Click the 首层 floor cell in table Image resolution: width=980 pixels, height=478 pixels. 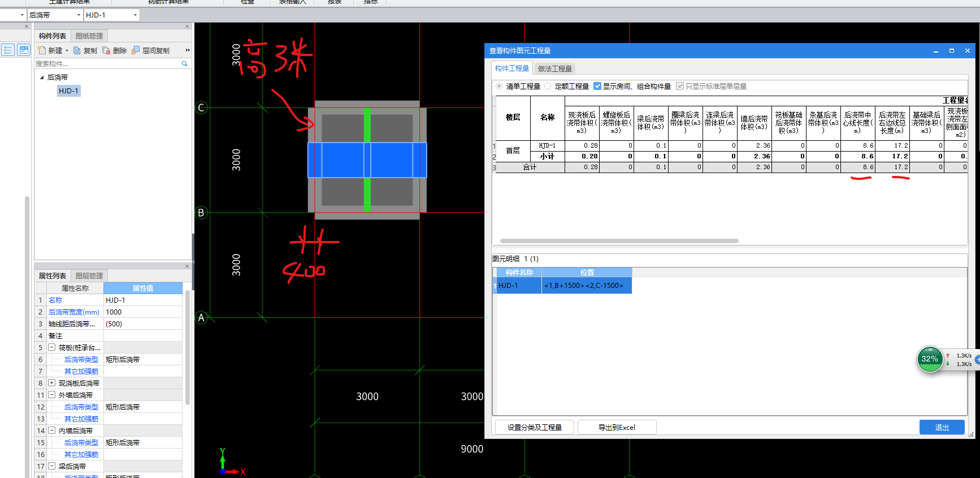click(513, 150)
